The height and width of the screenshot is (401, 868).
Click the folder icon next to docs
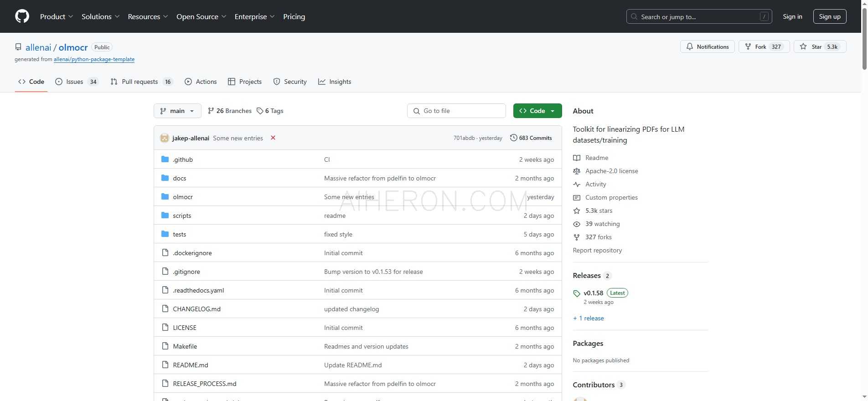click(165, 178)
